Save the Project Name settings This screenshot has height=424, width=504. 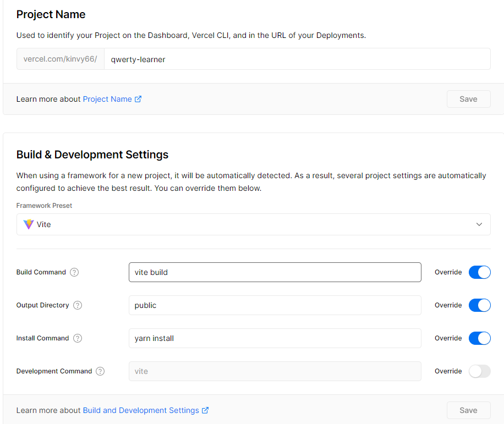pyautogui.click(x=468, y=99)
